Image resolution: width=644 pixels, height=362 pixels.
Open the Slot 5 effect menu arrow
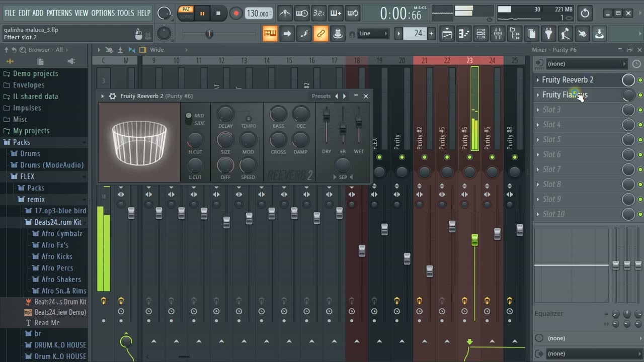click(537, 139)
